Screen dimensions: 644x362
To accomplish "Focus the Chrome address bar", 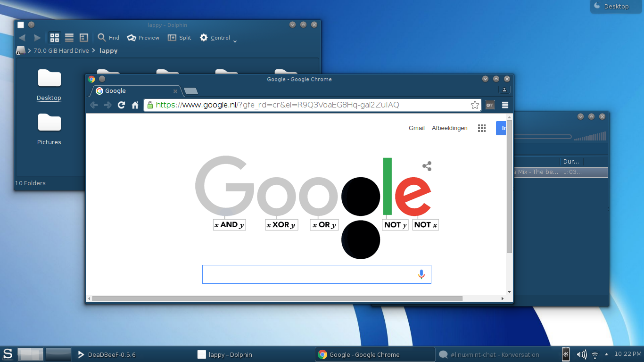I will click(x=312, y=105).
